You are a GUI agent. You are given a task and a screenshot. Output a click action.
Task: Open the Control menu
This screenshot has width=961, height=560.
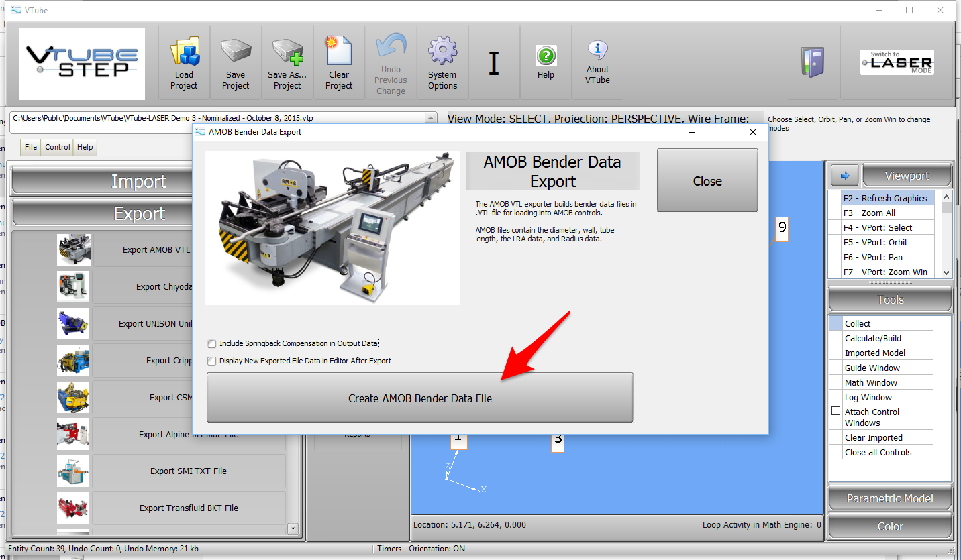click(x=58, y=147)
